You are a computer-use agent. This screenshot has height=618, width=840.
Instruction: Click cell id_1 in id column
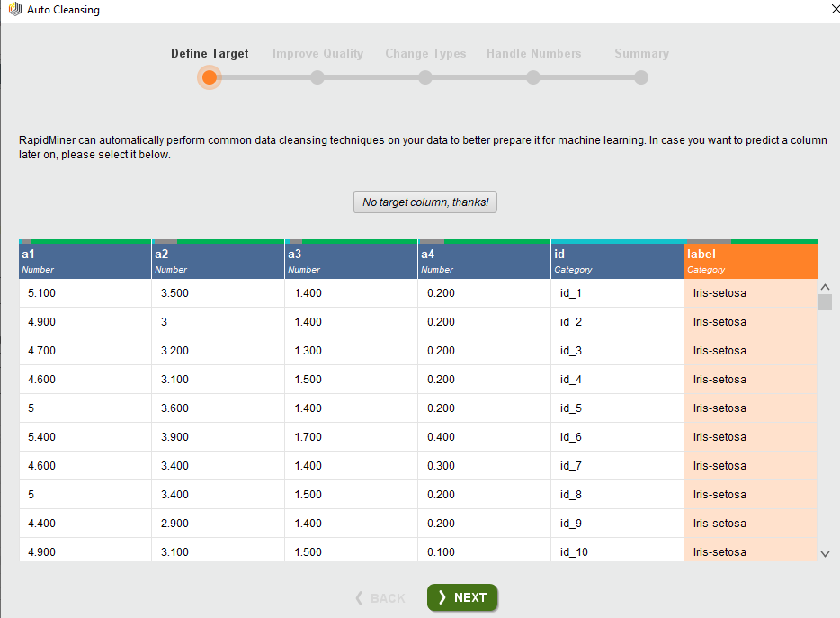point(617,293)
